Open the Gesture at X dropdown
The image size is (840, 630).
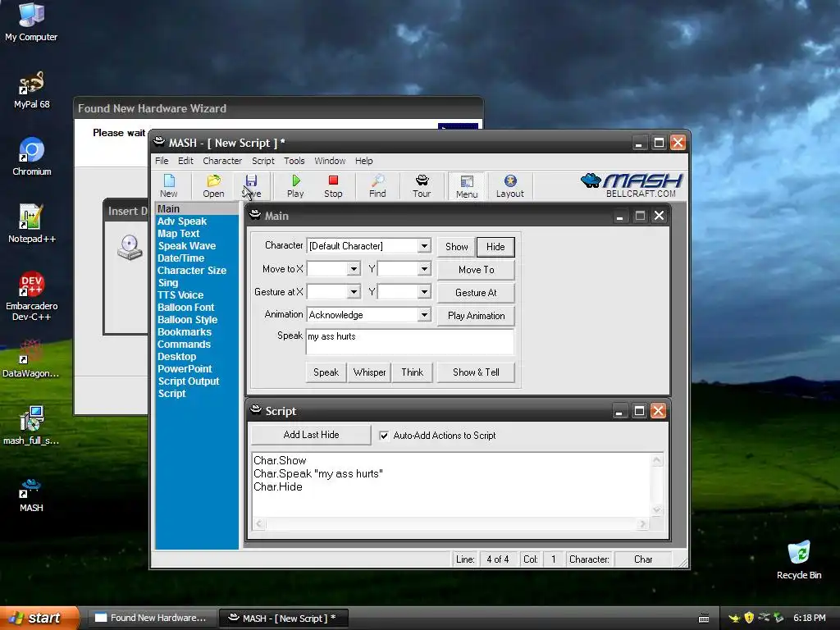coord(354,292)
